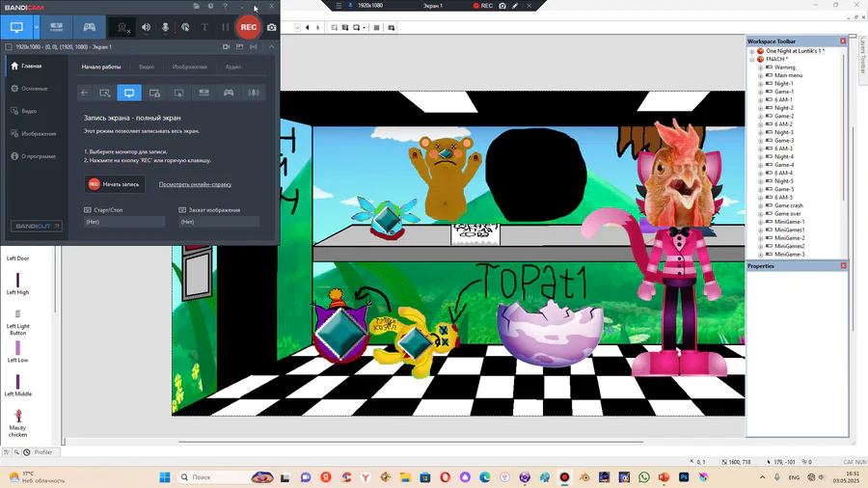Take a screenshot with Bandicam camera icon
The height and width of the screenshot is (488, 868).
[x=271, y=27]
